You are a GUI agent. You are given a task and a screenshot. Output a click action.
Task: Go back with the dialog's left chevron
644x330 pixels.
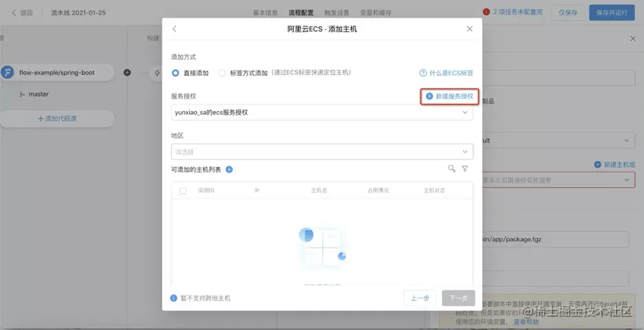pyautogui.click(x=175, y=29)
